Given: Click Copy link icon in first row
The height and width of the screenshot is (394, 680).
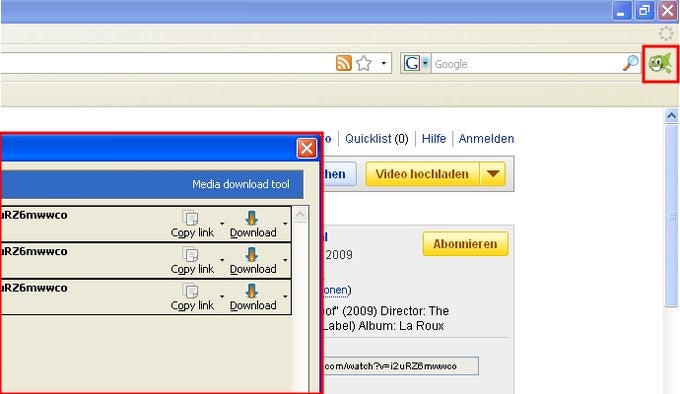Looking at the screenshot, I should point(190,218).
